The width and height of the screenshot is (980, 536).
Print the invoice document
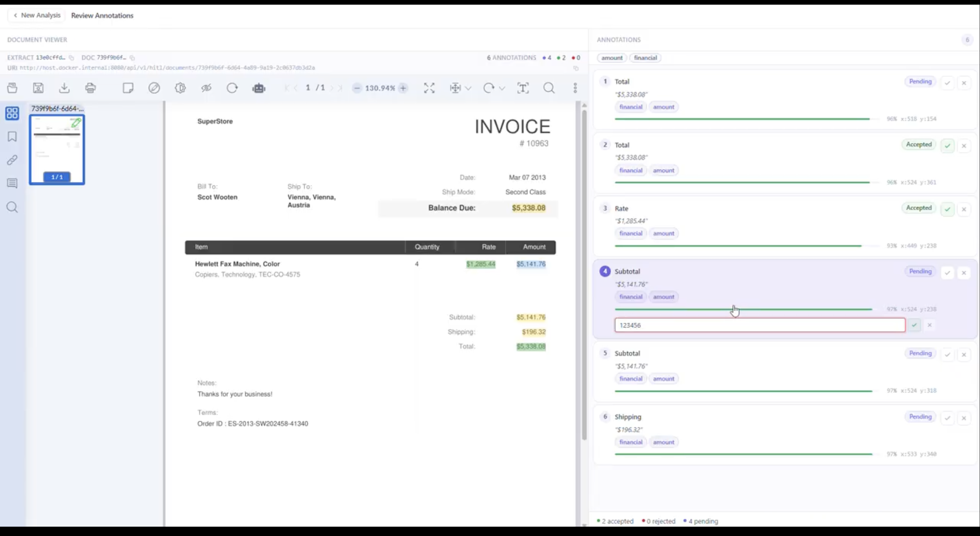click(91, 88)
